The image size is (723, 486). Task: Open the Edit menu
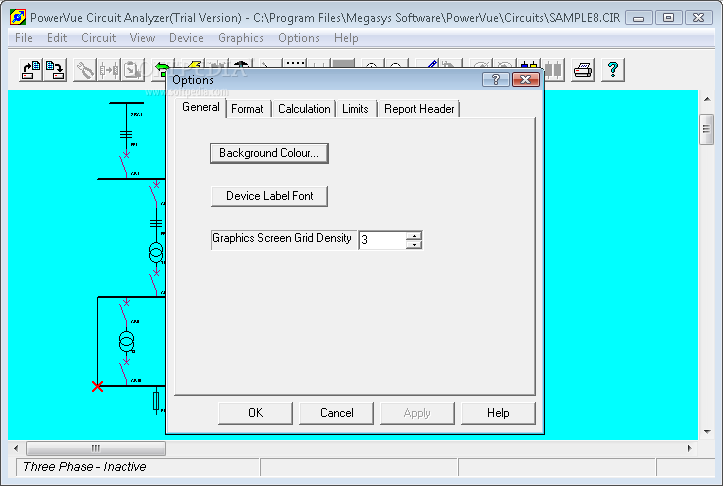click(57, 38)
